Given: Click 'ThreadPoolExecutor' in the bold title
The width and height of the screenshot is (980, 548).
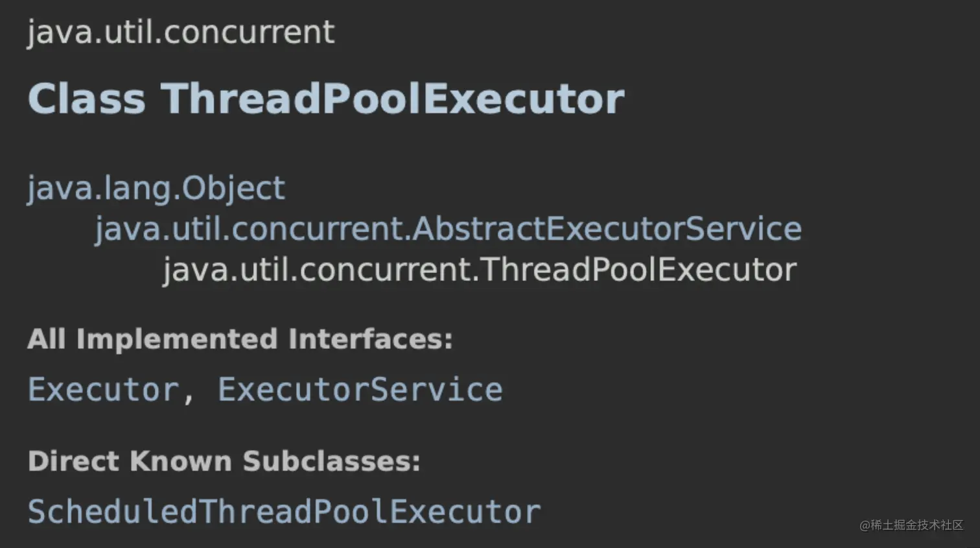Looking at the screenshot, I should (x=392, y=99).
